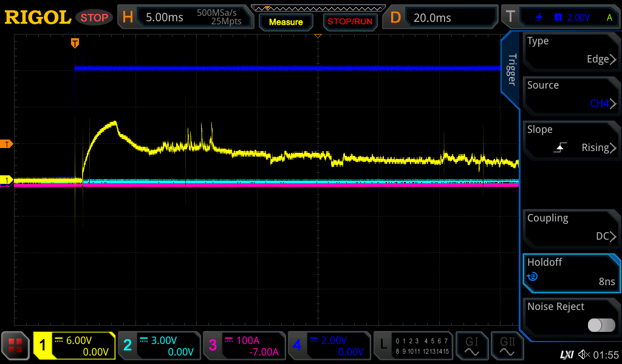The width and height of the screenshot is (622, 364).
Task: Click the RIGOL logo
Action: 38,18
